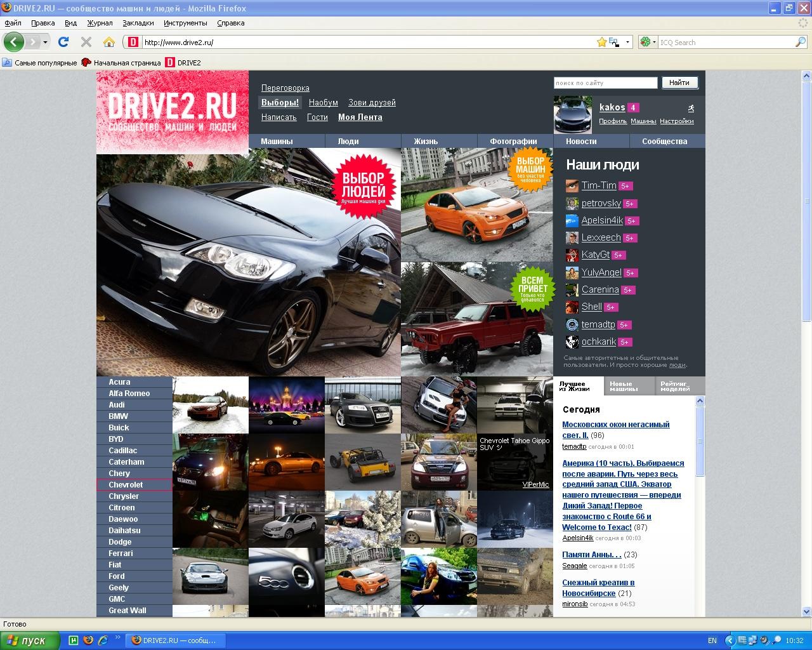The image size is (812, 650).
Task: Switch to the Рейтинг моделей tab
Action: coord(680,386)
